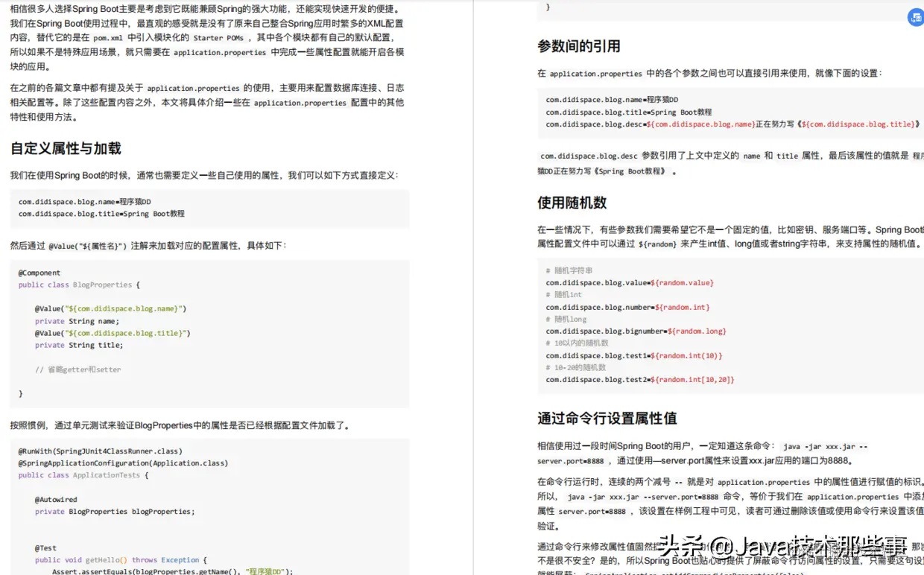The height and width of the screenshot is (575, 924).
Task: Click the blue floating image-convert icon
Action: click(916, 18)
